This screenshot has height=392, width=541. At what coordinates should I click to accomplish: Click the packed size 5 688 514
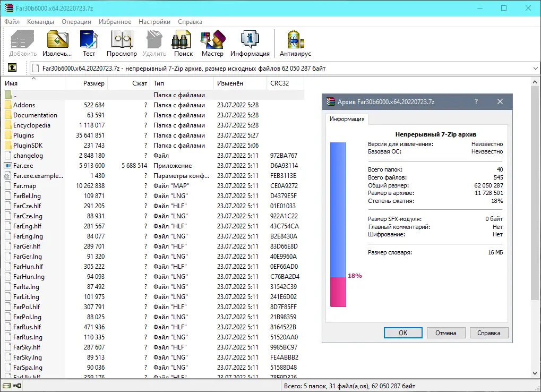[134, 166]
